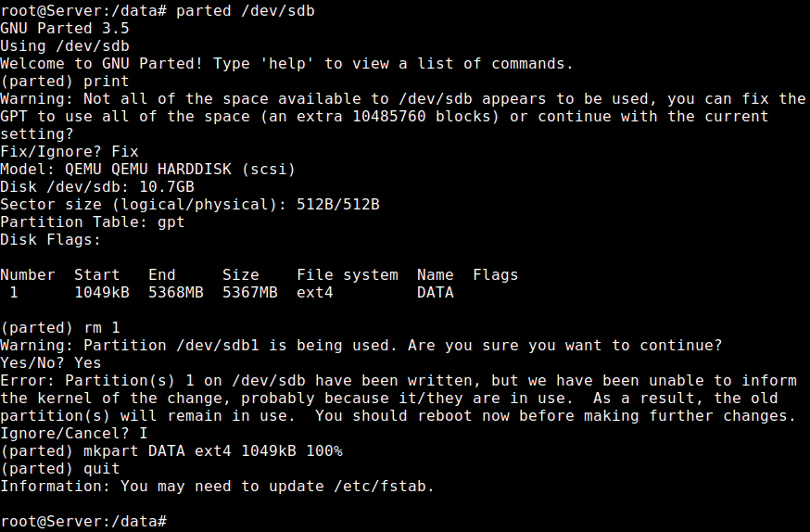Click the '(parted) rm 1' command

[60, 328]
